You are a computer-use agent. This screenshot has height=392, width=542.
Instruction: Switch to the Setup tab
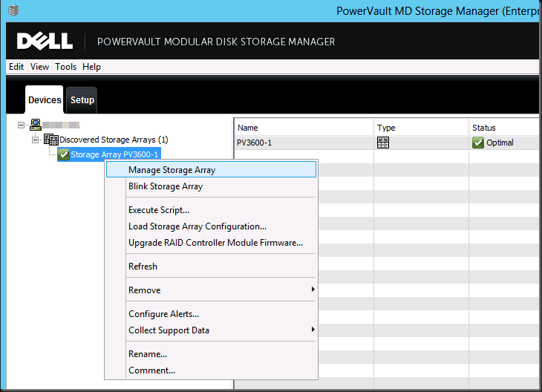[x=82, y=100]
